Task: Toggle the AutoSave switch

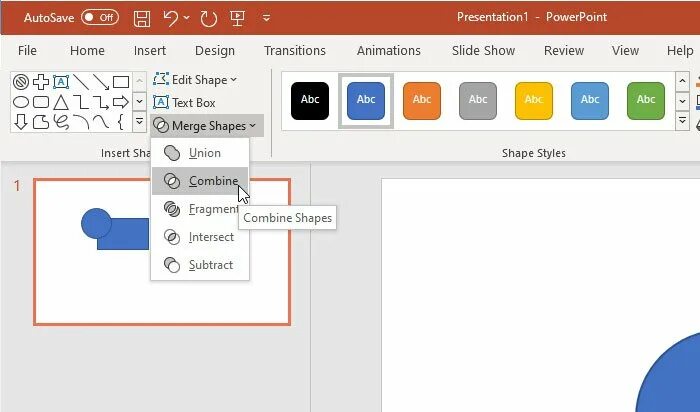Action: 100,17
